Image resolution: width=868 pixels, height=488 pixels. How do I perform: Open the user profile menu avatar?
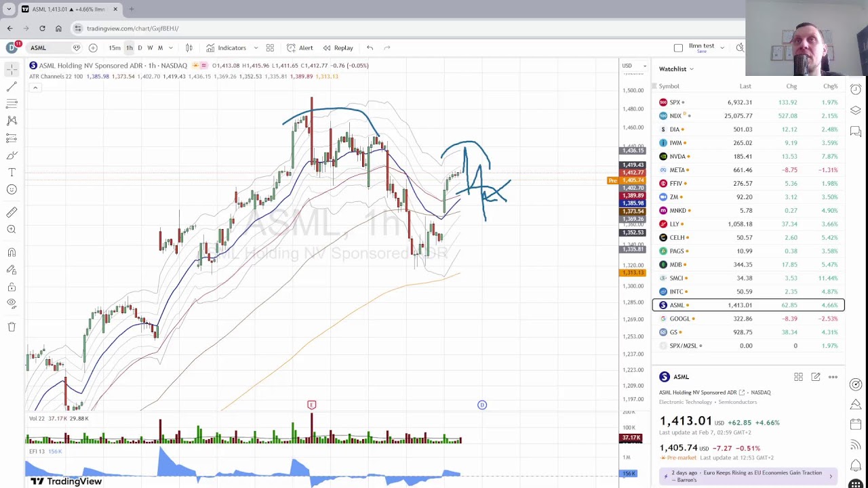12,47
